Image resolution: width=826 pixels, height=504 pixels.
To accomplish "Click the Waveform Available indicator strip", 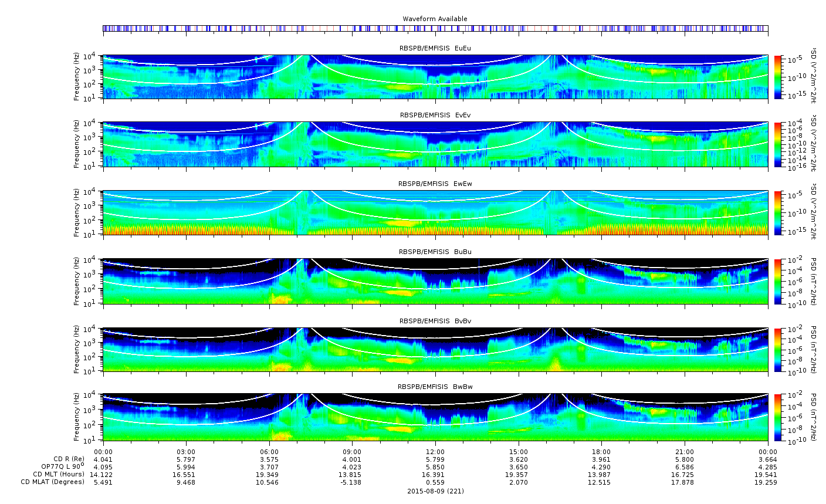I will coord(435,28).
